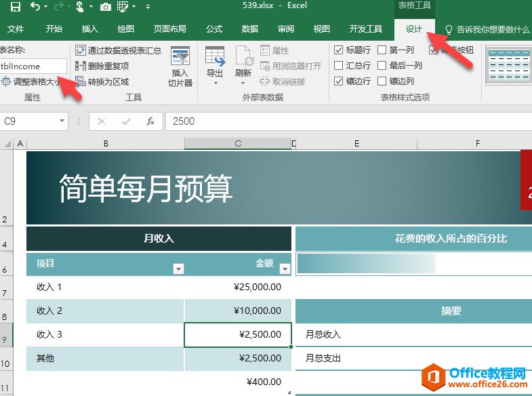
Task: Enable the Total Row (汇总行) checkbox
Action: 339,66
